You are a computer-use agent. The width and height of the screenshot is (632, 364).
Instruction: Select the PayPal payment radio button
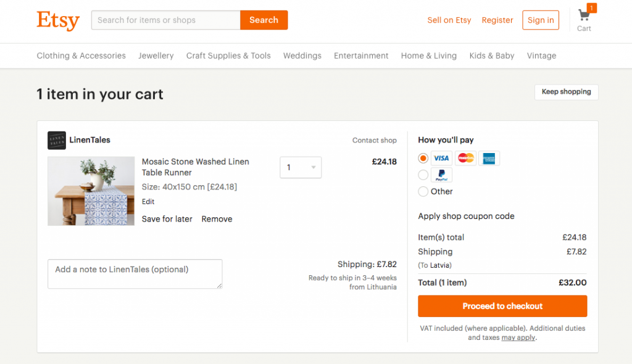click(x=423, y=175)
